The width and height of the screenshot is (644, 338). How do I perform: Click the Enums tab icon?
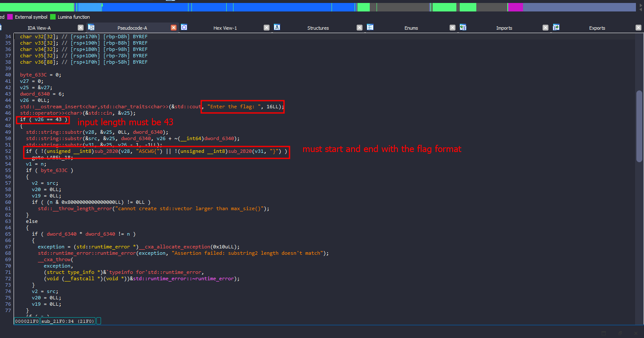tap(370, 28)
